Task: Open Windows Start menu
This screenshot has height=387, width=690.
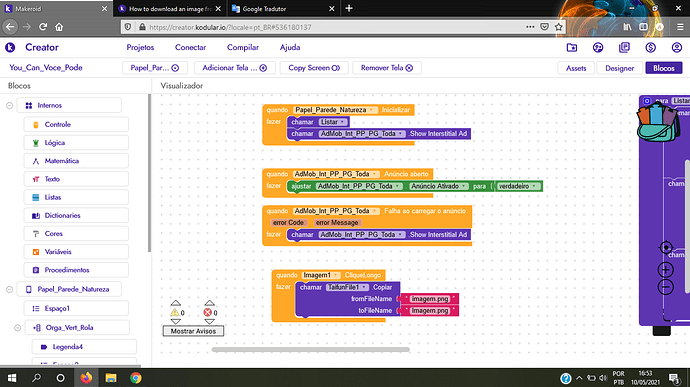Action: [12, 378]
